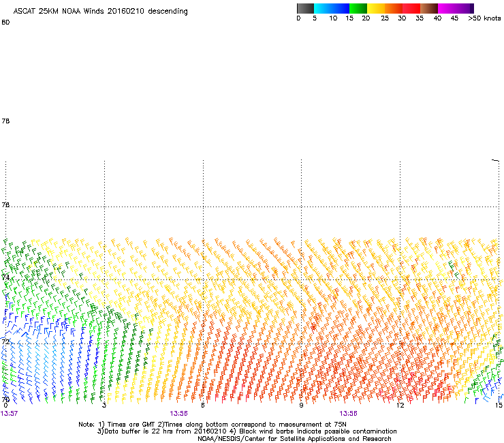This screenshot has width=504, height=443.
Task: Pick the yellow 20-25 knots color segment
Action: click(376, 8)
